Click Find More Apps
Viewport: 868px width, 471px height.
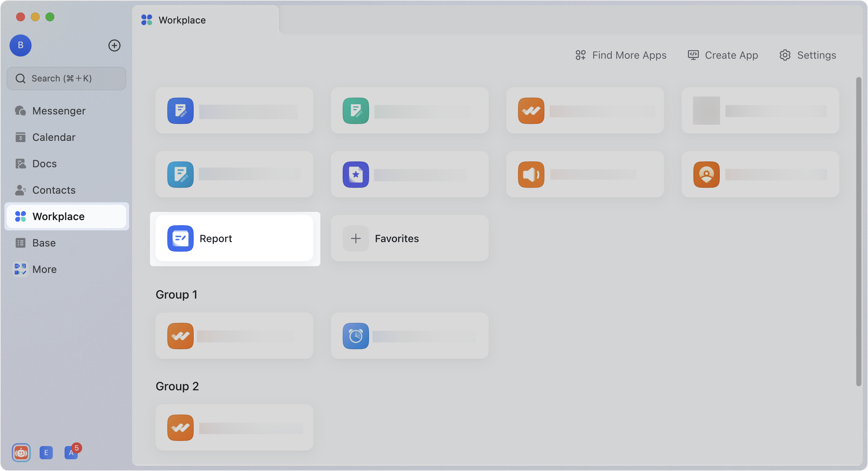[621, 55]
